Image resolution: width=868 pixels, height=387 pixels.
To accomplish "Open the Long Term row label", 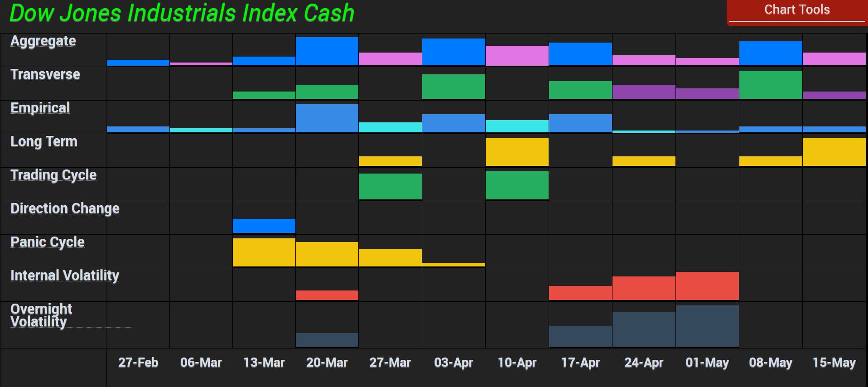I will pyautogui.click(x=43, y=141).
